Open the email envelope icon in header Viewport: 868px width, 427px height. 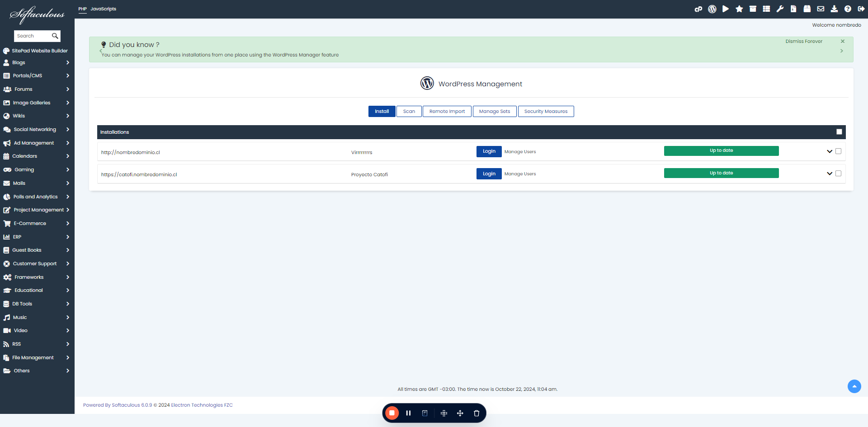pos(821,9)
